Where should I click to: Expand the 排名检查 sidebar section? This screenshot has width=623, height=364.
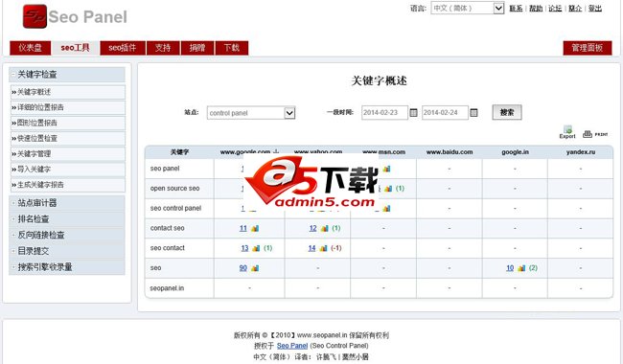(67, 218)
